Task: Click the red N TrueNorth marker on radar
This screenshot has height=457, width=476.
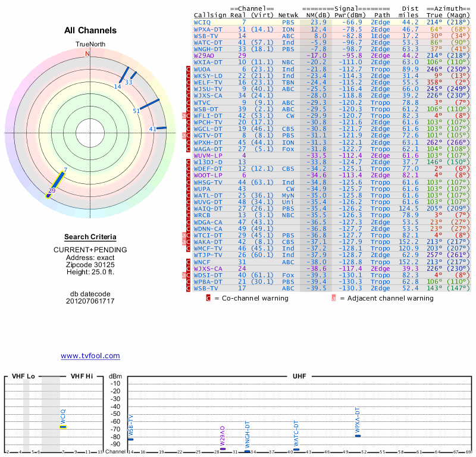Action: 87,54
